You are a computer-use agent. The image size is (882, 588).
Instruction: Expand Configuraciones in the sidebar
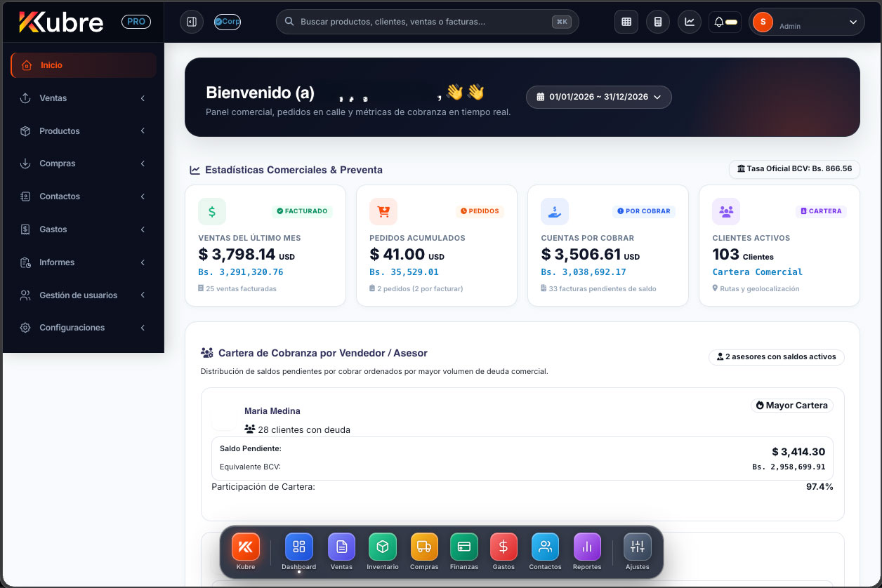84,328
